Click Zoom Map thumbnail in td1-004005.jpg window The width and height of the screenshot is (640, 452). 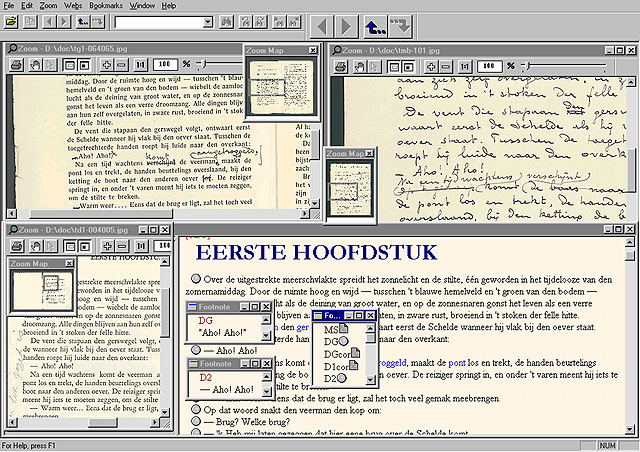[42, 291]
